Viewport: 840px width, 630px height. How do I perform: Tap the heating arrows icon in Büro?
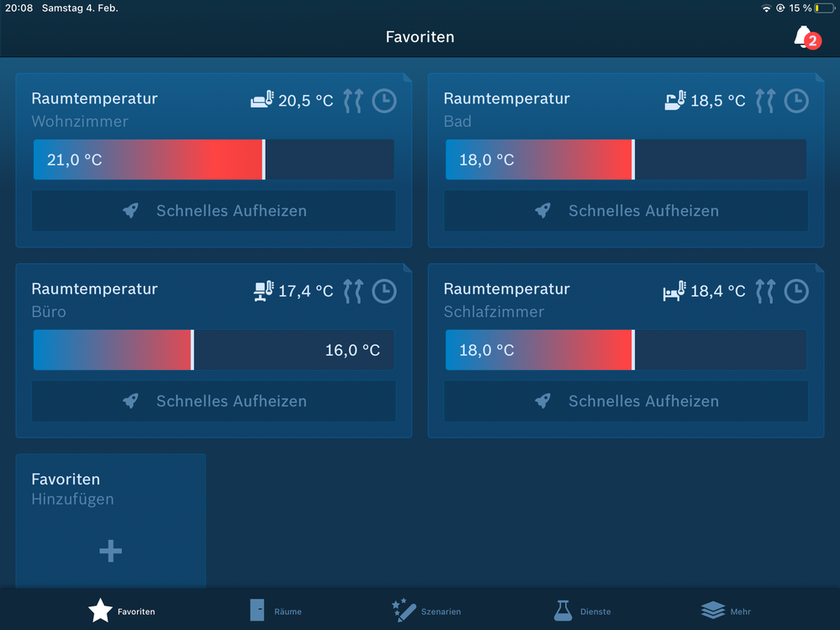point(353,292)
